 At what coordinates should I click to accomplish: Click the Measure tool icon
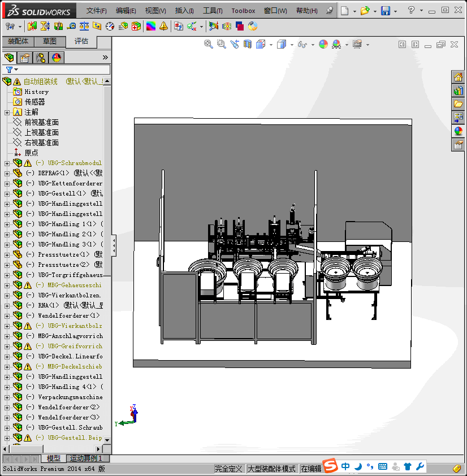pos(71,27)
